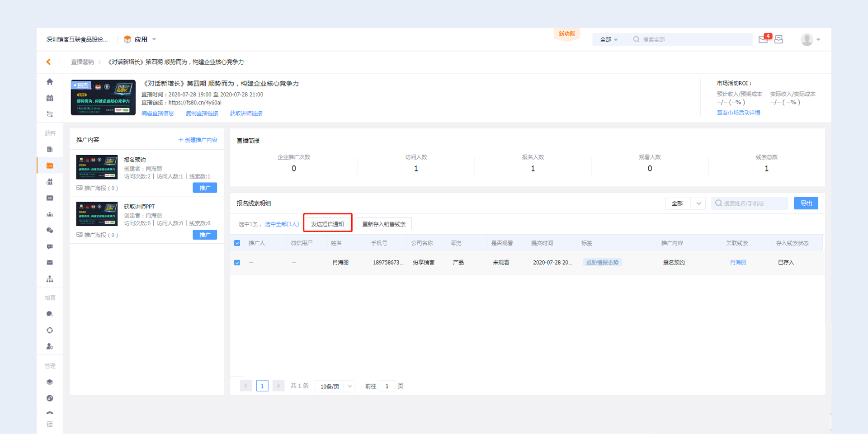Click 查看市场活动详情 link
This screenshot has width=868, height=435.
(x=738, y=113)
